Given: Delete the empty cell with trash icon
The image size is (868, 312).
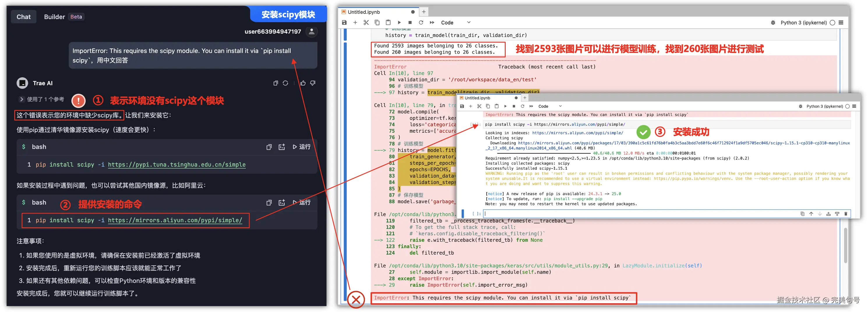Looking at the screenshot, I should coord(846,214).
